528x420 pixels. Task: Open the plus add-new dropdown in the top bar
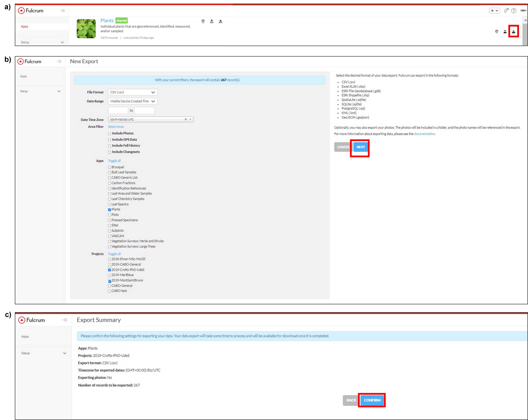pos(494,11)
